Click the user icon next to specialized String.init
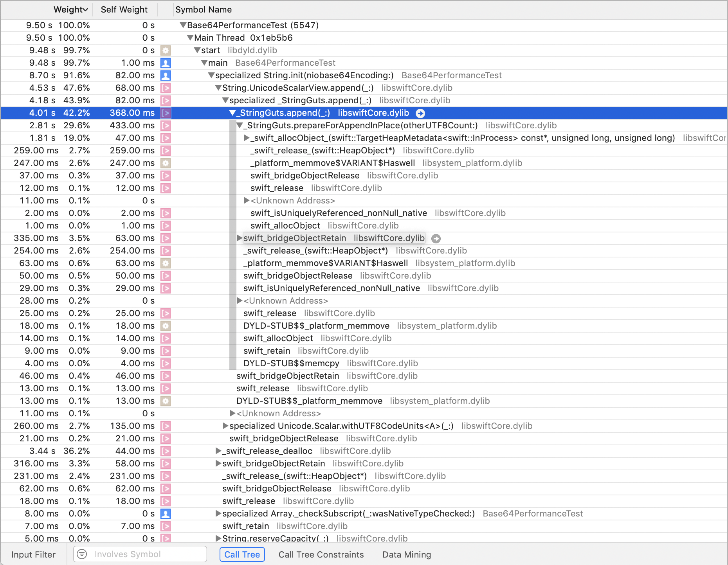 [165, 76]
